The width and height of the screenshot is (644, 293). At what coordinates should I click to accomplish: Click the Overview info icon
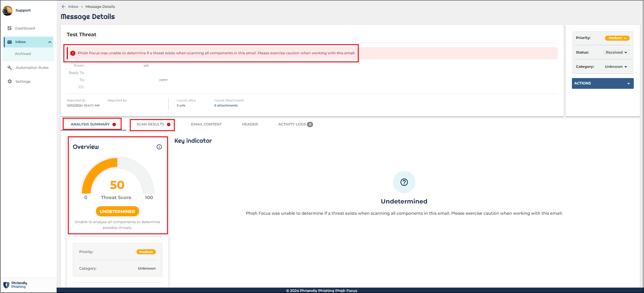click(x=159, y=147)
